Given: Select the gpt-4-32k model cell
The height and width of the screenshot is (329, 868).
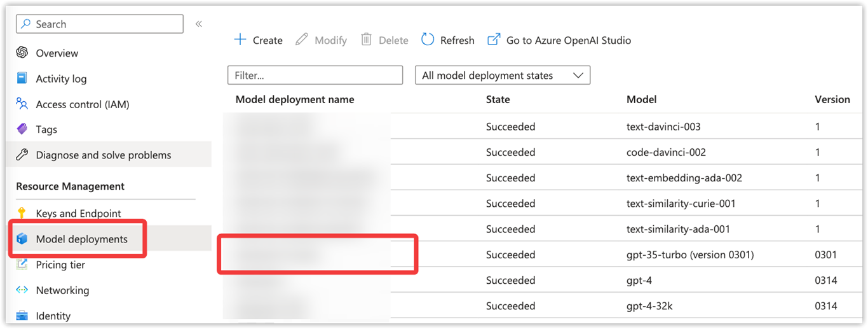Looking at the screenshot, I should pos(649,306).
